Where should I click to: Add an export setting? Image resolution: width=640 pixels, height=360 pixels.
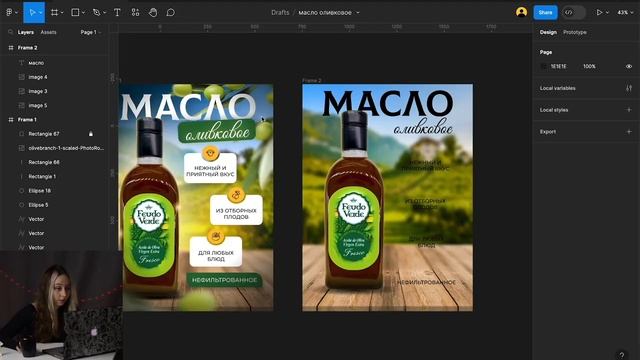click(x=629, y=131)
